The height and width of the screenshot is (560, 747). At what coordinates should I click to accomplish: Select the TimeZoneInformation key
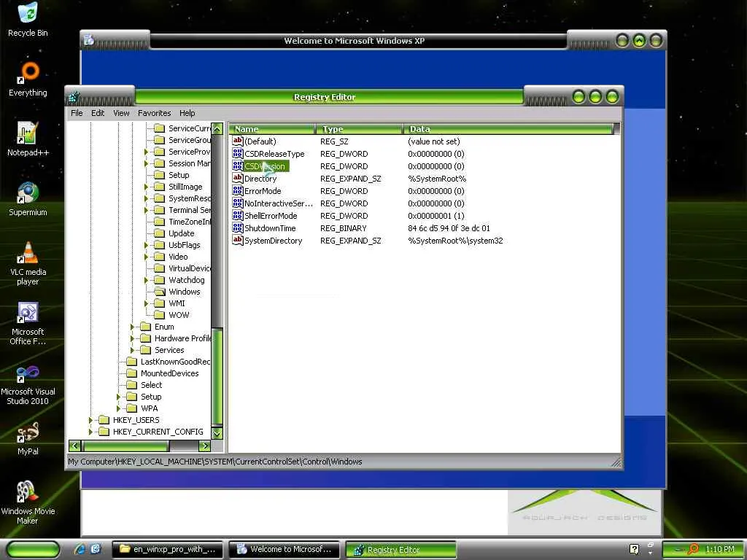tap(189, 222)
